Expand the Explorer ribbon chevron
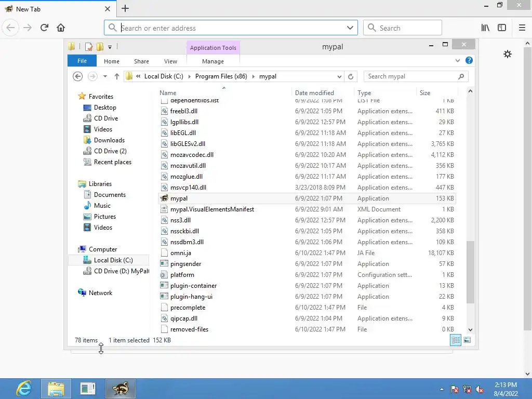This screenshot has height=399, width=532. [x=457, y=60]
